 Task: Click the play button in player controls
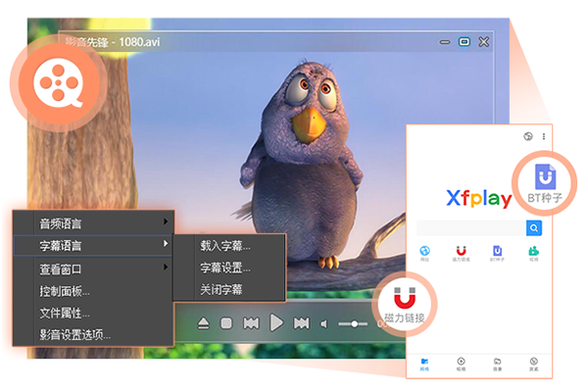click(x=276, y=322)
